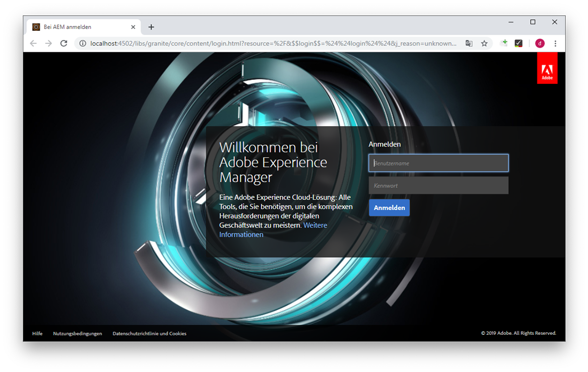Click the AEM favicon on the tab
Viewport: 588px width, 372px height.
pyautogui.click(x=36, y=27)
